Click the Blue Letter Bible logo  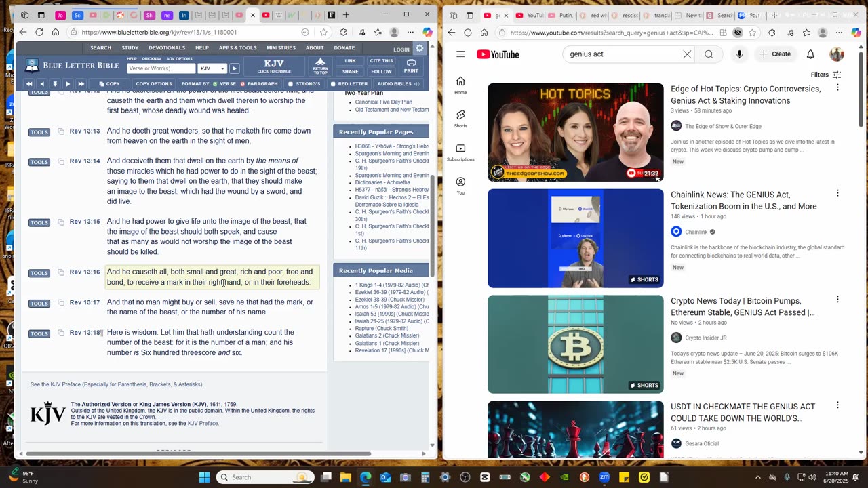click(73, 66)
